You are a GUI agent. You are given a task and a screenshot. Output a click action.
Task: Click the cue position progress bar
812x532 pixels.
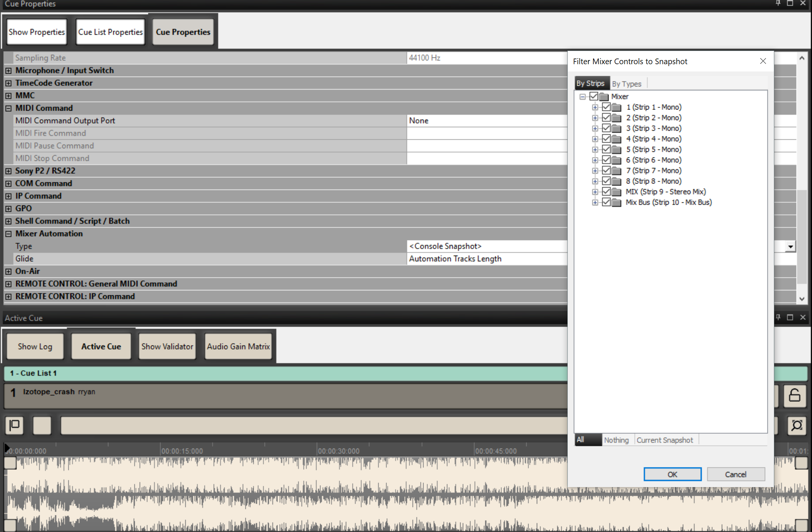click(x=314, y=426)
